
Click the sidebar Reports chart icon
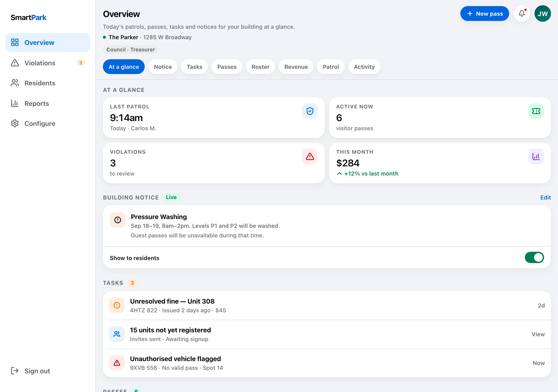click(x=15, y=103)
